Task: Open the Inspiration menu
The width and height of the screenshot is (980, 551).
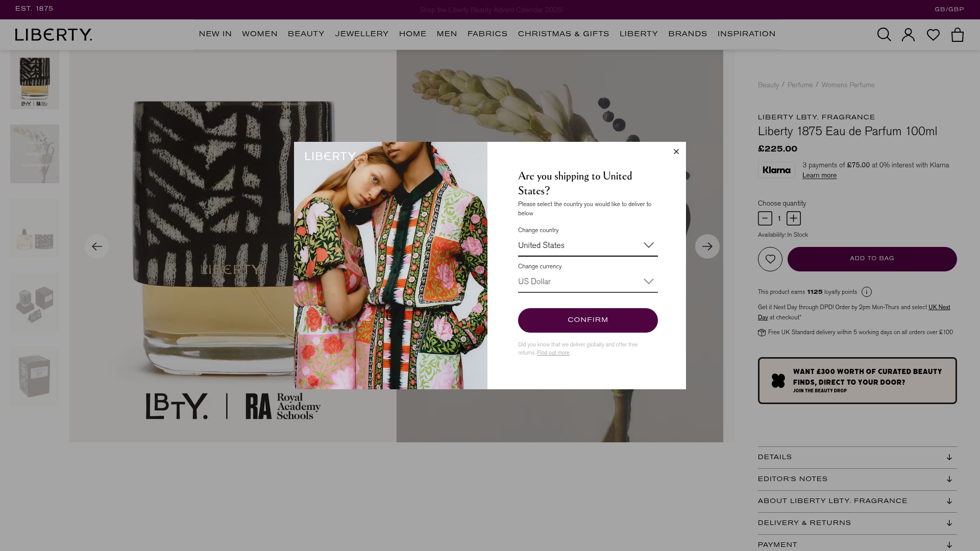Action: click(746, 34)
